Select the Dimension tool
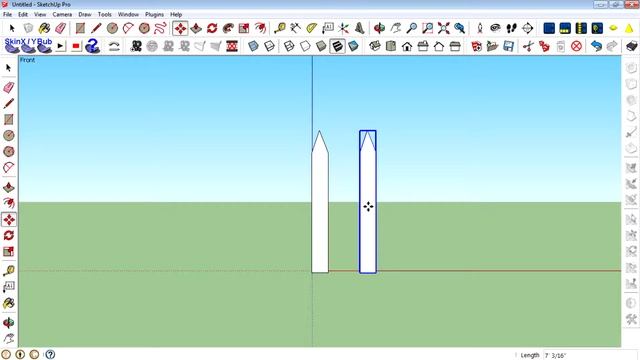This screenshot has height=360, width=640. coord(296,28)
